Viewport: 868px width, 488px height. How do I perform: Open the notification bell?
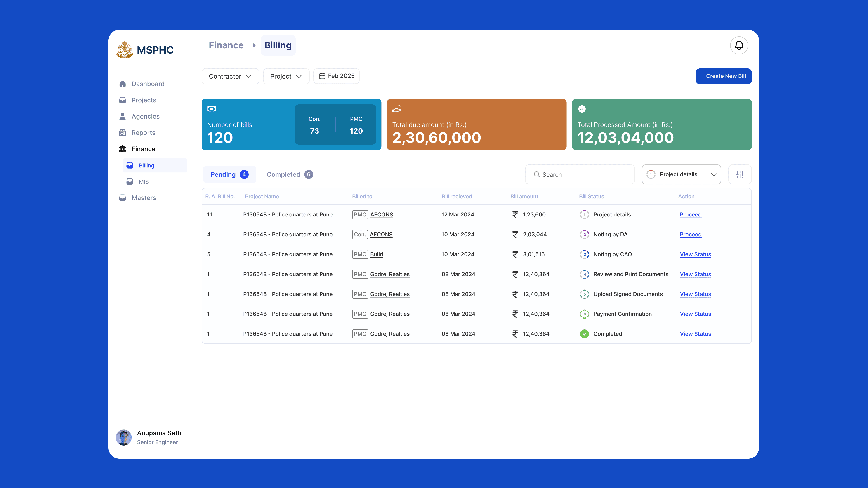click(739, 45)
